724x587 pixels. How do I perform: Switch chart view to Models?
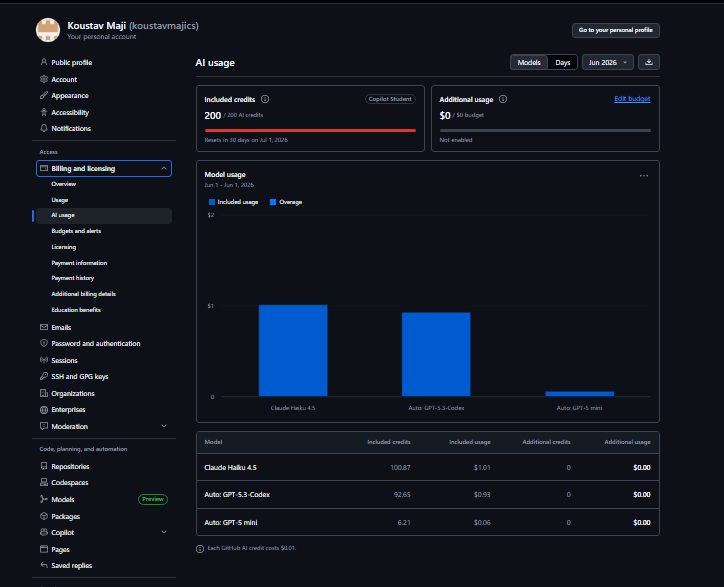pyautogui.click(x=529, y=62)
